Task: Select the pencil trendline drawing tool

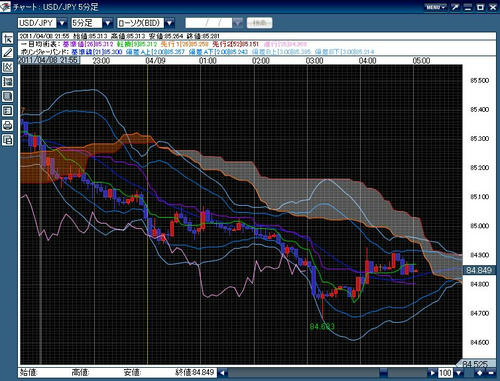Action: point(8,53)
